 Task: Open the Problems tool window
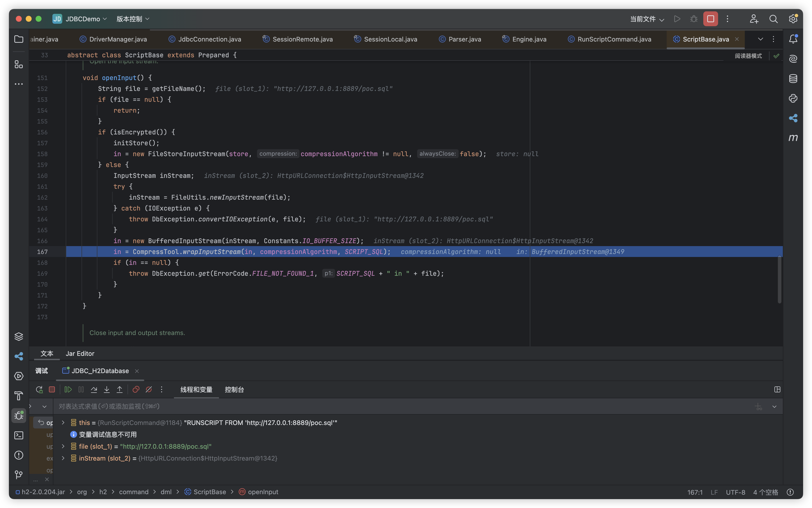tap(19, 455)
